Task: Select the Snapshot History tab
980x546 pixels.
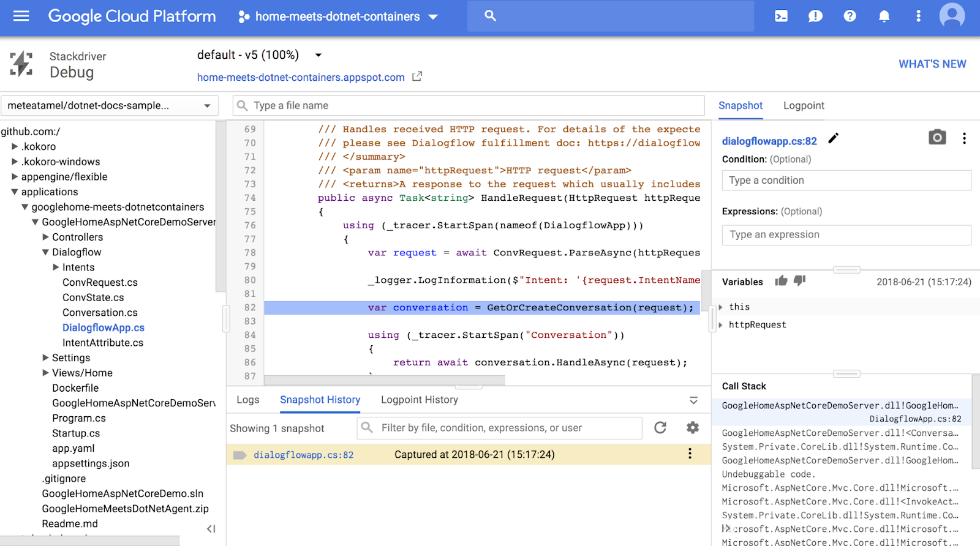Action: (320, 400)
